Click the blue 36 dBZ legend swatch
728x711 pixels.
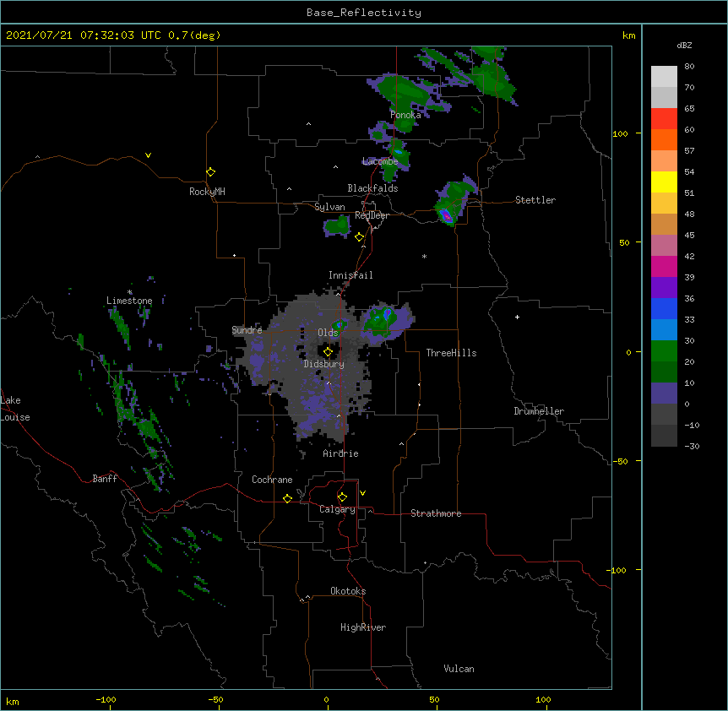pos(664,308)
